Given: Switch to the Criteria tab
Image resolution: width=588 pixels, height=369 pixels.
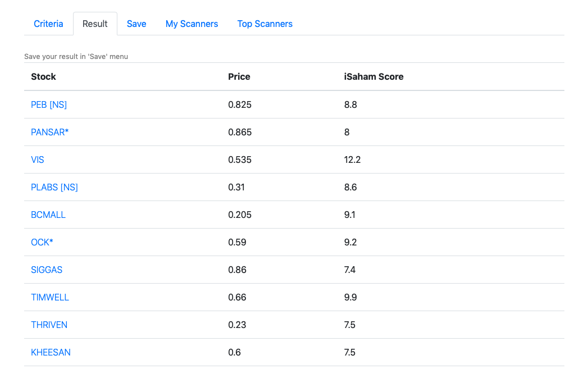Looking at the screenshot, I should (x=48, y=24).
